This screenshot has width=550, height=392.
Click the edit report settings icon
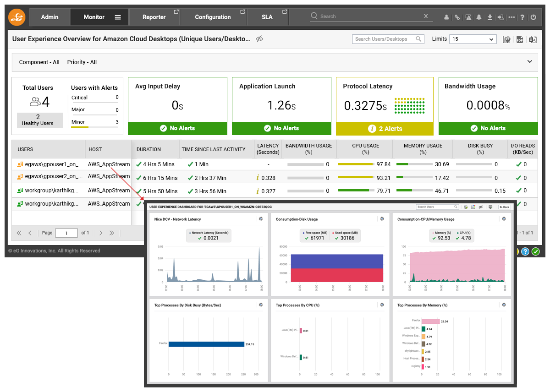pyautogui.click(x=506, y=39)
